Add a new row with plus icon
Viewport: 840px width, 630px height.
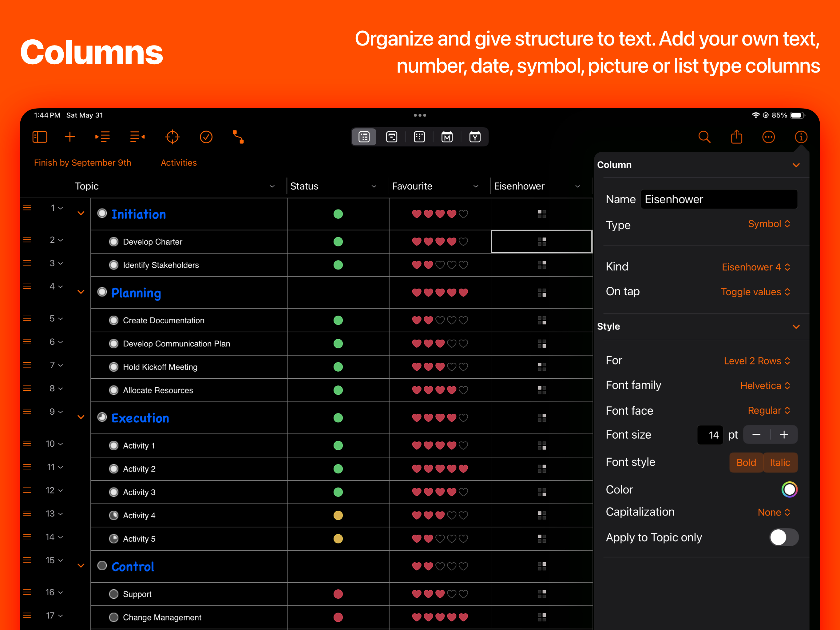70,137
